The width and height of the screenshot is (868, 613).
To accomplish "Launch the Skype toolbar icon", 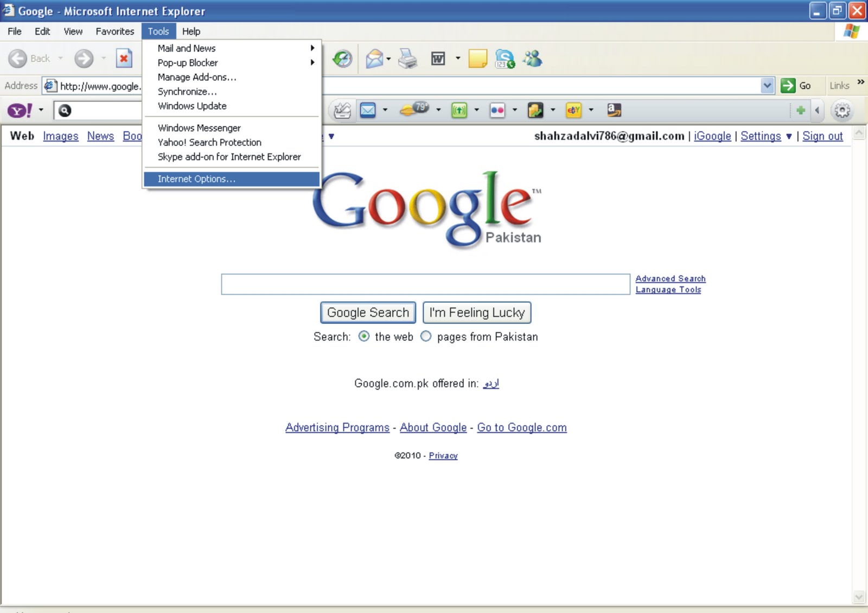I will pyautogui.click(x=505, y=59).
